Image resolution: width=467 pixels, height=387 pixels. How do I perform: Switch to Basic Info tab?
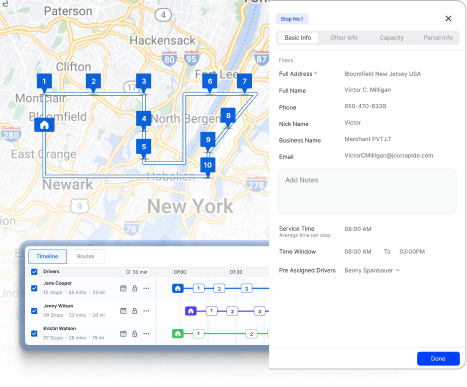pyautogui.click(x=298, y=38)
